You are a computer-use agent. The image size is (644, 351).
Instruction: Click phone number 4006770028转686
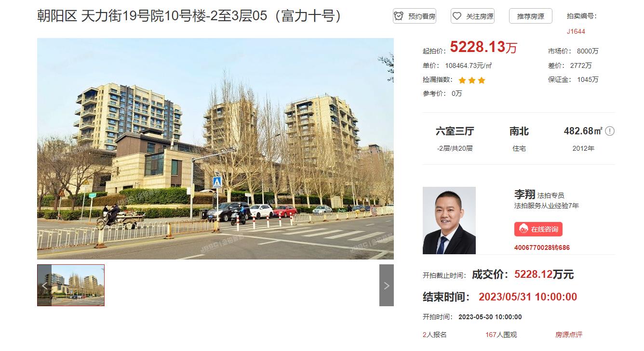tap(542, 248)
